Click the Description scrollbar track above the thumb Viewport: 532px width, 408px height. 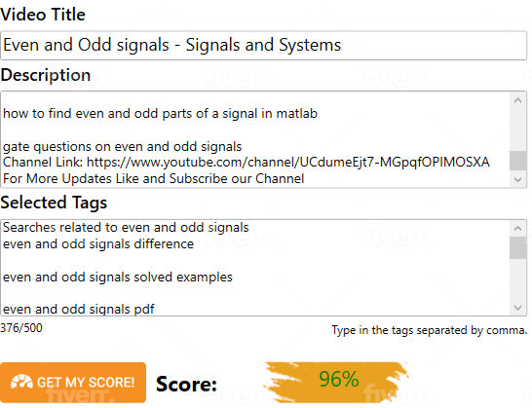click(517, 130)
